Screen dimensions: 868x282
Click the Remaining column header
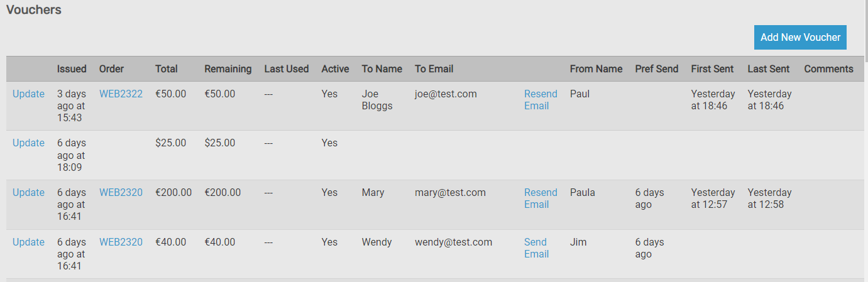click(228, 68)
